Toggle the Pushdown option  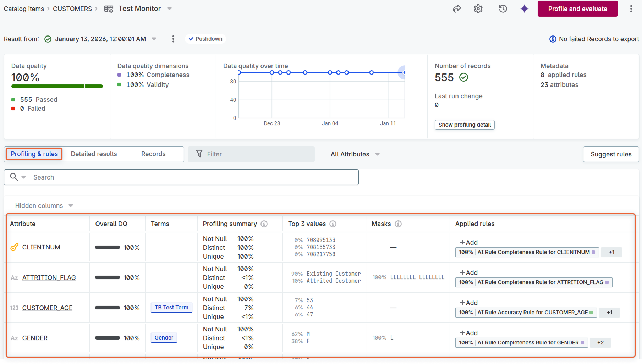click(x=205, y=39)
